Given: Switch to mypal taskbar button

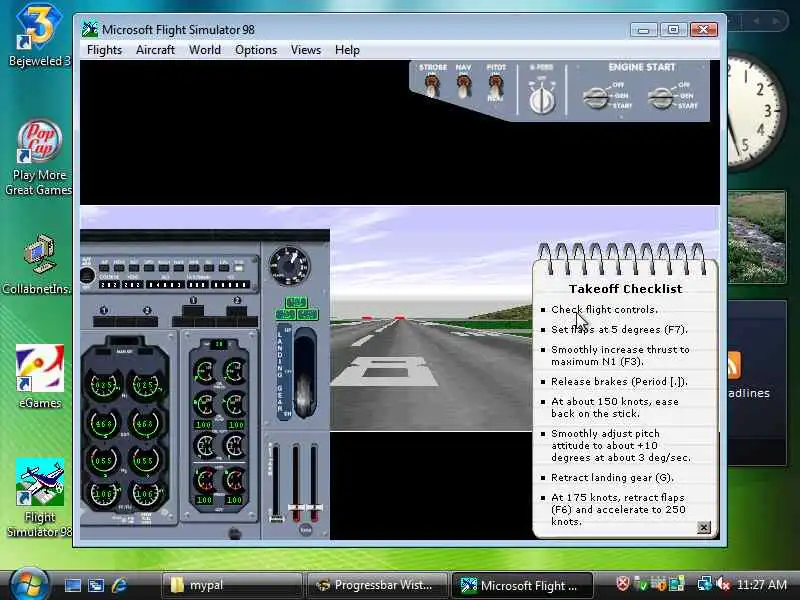Looking at the screenshot, I should point(232,585).
